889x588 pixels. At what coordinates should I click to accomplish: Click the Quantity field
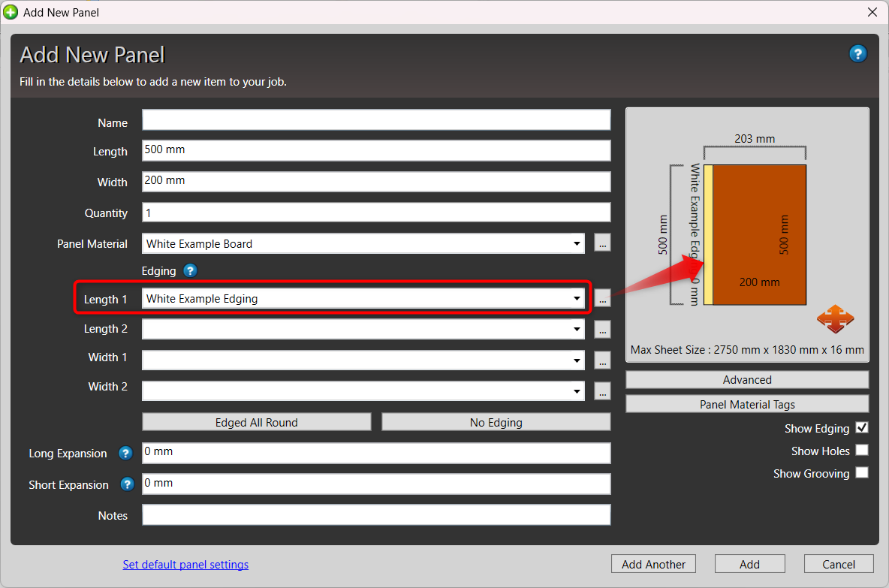[376, 213]
